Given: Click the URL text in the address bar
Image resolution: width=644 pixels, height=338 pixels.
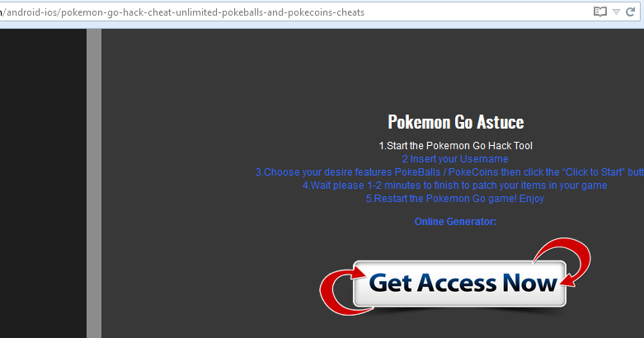Looking at the screenshot, I should click(x=182, y=12).
